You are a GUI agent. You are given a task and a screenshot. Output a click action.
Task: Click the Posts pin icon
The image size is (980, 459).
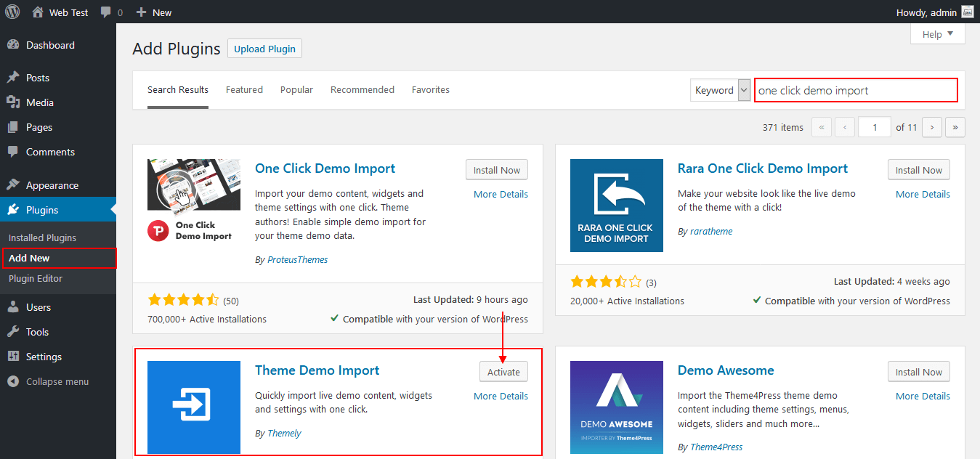[x=13, y=78]
